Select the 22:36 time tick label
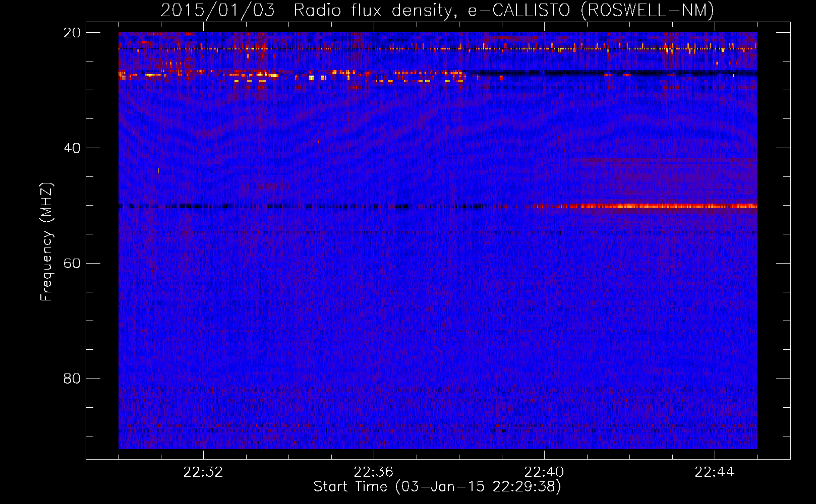Screen dimensions: 816x504 (x=374, y=472)
